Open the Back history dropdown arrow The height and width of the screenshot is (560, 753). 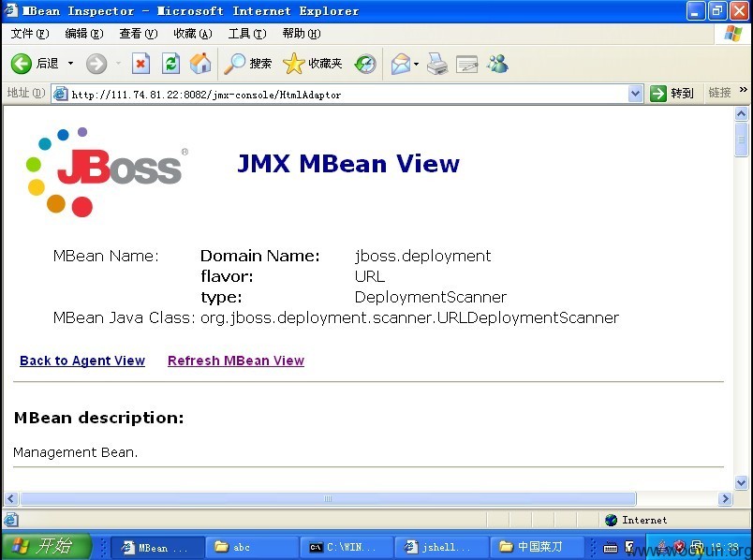pyautogui.click(x=70, y=64)
